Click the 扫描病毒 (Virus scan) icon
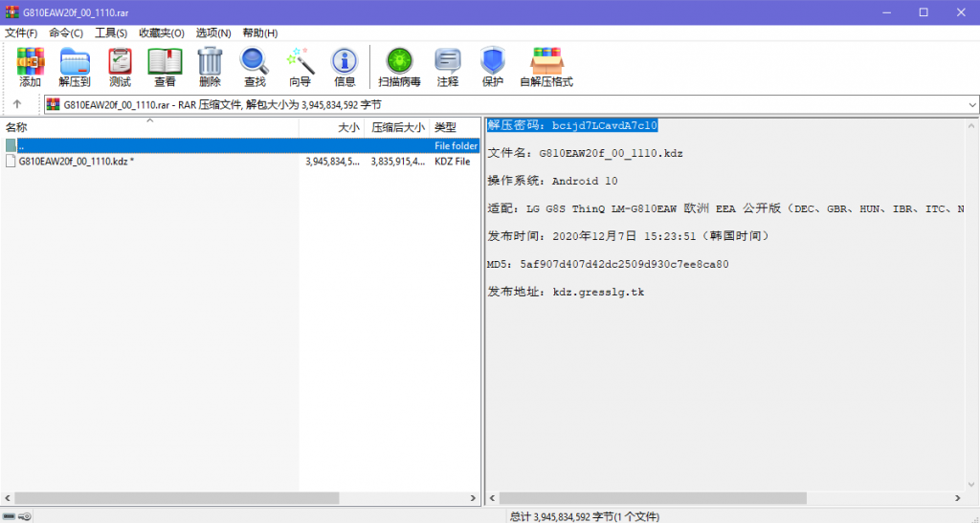 point(399,67)
